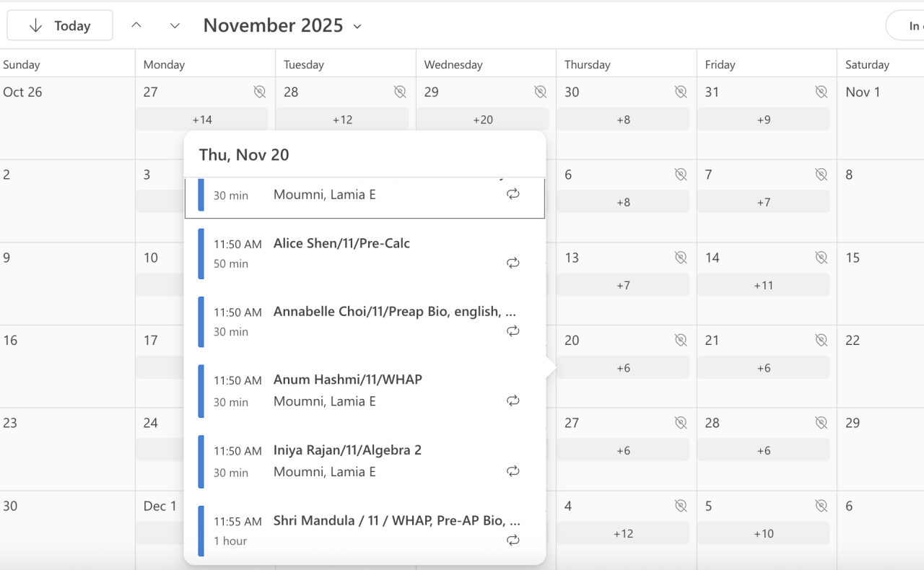The height and width of the screenshot is (570, 924).
Task: Click the crossed-out location icon on October 30
Action: click(x=680, y=92)
